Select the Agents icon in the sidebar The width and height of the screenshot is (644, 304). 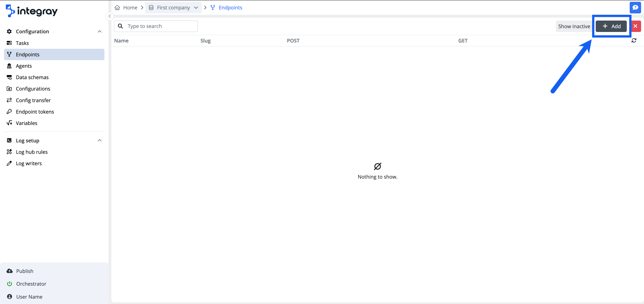[x=9, y=66]
